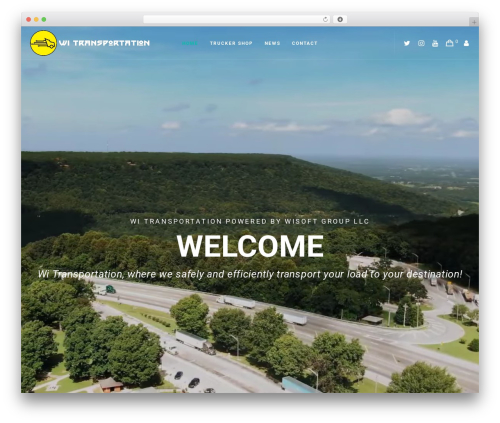The height and width of the screenshot is (423, 500).
Task: Click the browser address bar
Action: coord(237,19)
